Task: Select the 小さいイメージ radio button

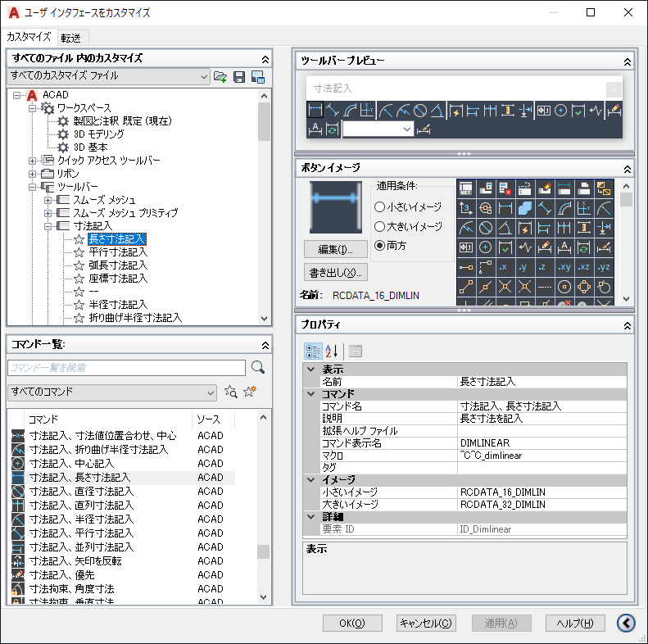Action: pyautogui.click(x=379, y=206)
